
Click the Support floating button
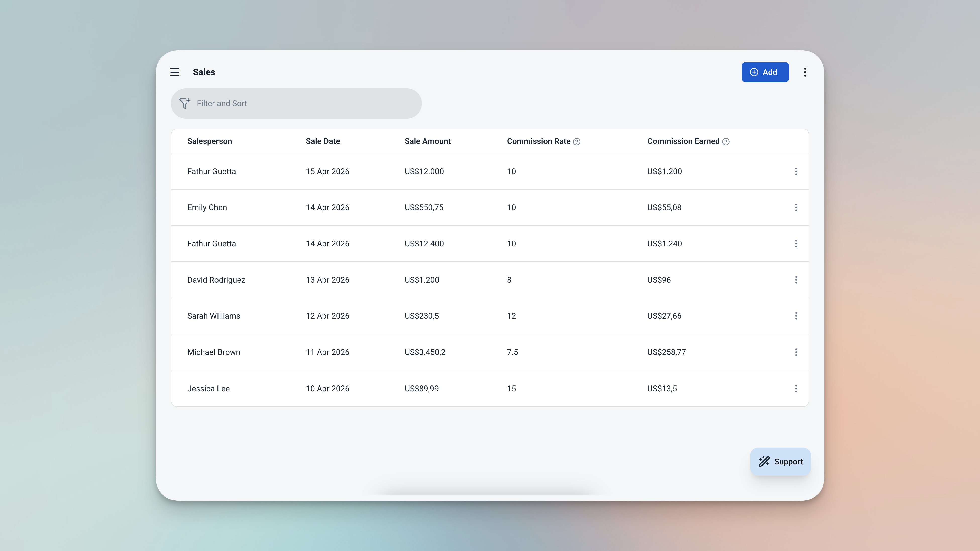pos(780,462)
